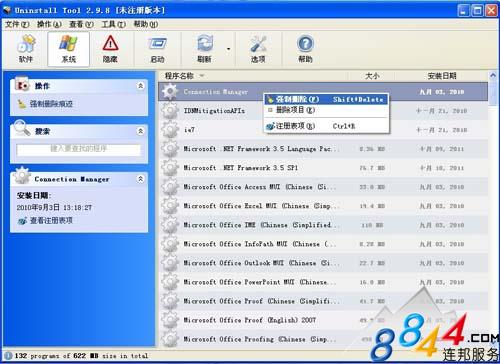Choose 强制删除 from context menu
Viewport: 500px width, 364px height.
[326, 99]
